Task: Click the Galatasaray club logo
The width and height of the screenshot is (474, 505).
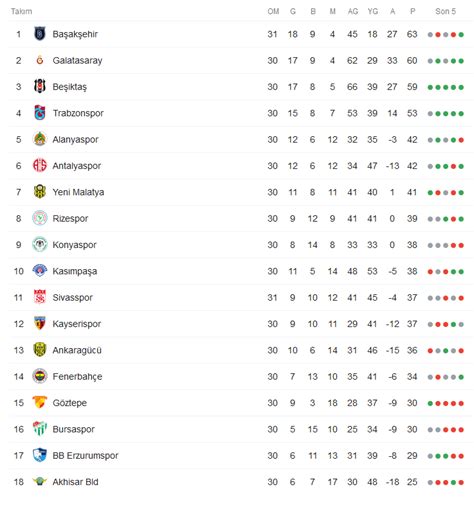Action: coord(40,60)
